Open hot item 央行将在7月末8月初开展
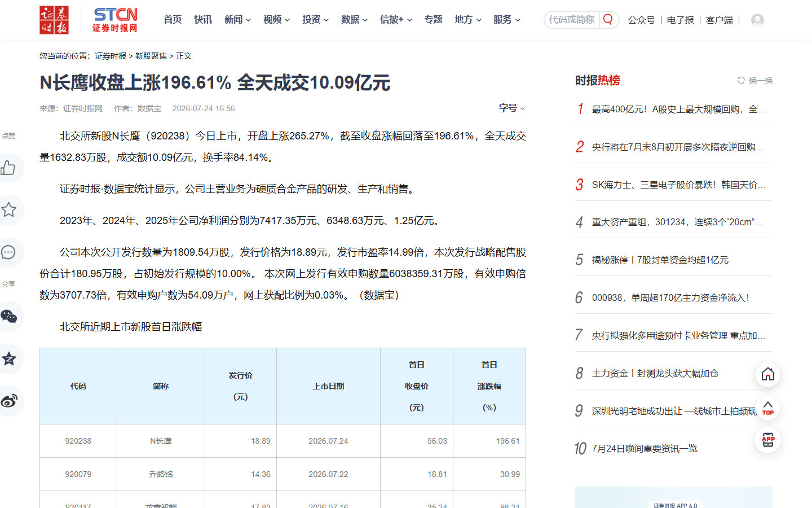The height and width of the screenshot is (508, 812). pyautogui.click(x=678, y=147)
